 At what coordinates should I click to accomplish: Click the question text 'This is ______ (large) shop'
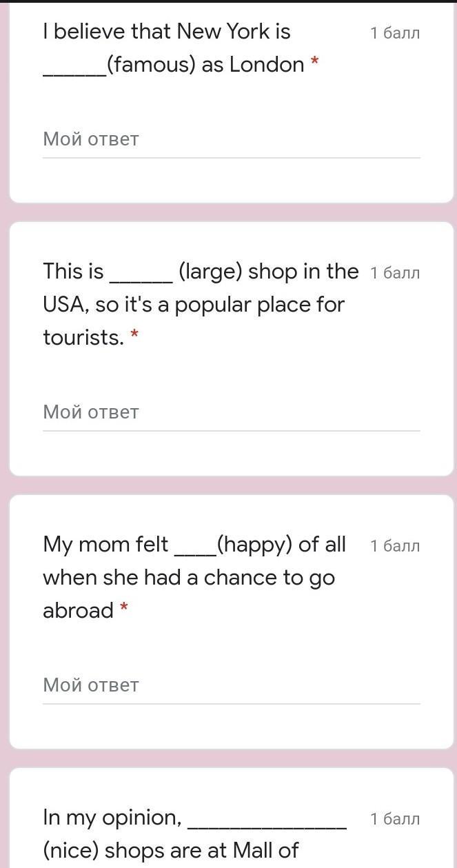pyautogui.click(x=200, y=272)
